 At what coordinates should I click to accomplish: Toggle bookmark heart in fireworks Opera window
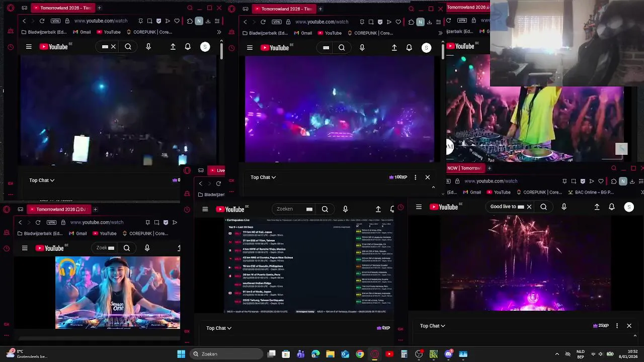601,181
